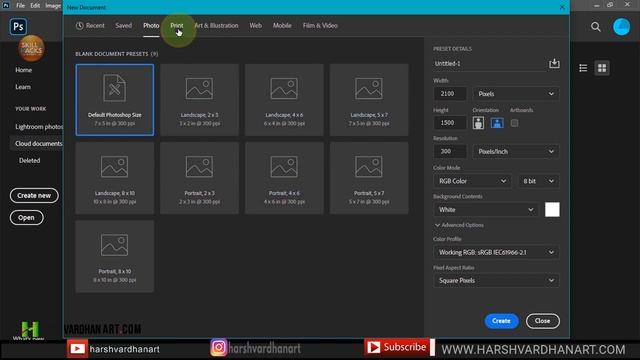Switch to the Web tab

(256, 26)
